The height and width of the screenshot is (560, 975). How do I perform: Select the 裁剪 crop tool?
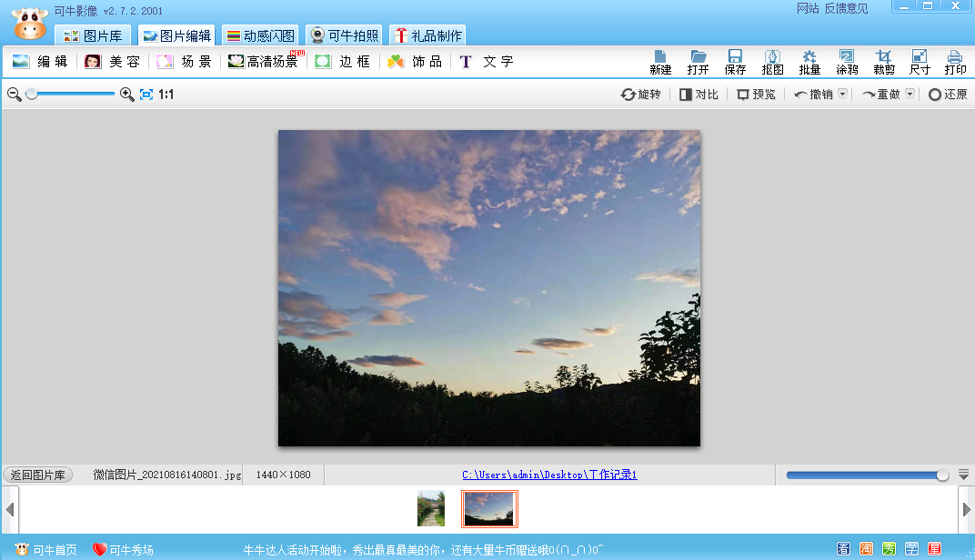(884, 62)
